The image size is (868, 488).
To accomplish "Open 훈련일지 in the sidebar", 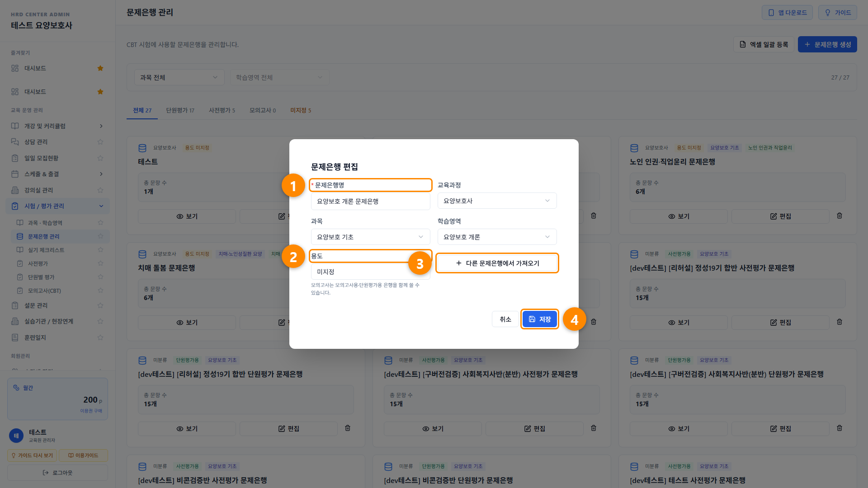I will tap(35, 338).
